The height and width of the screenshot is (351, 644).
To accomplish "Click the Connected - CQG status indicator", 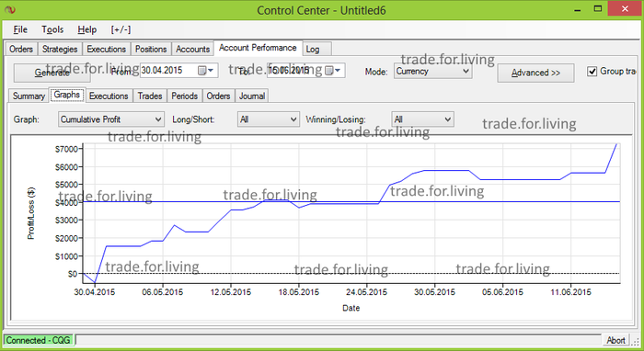I will 39,340.
